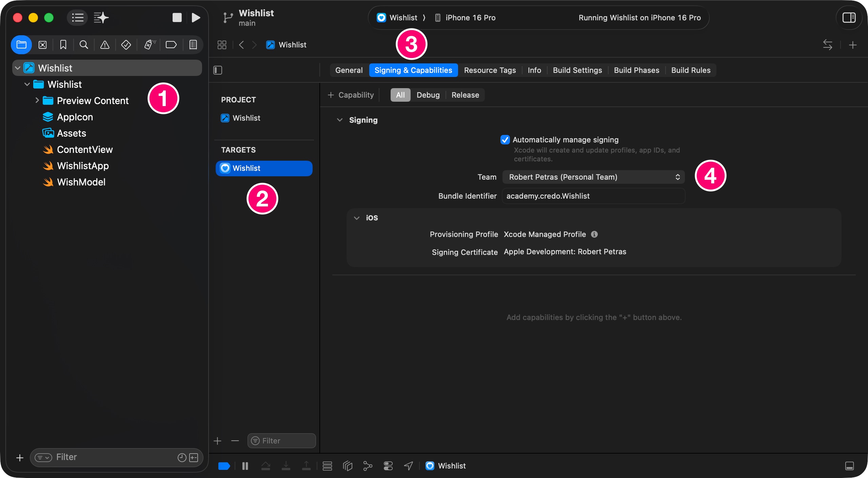868x478 pixels.
Task: Click the + Capability button
Action: [351, 95]
